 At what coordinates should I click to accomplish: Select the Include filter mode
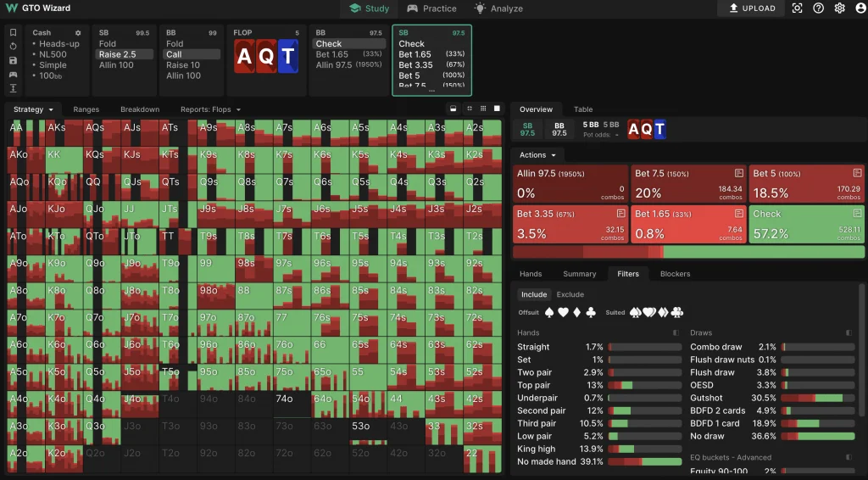(x=534, y=294)
